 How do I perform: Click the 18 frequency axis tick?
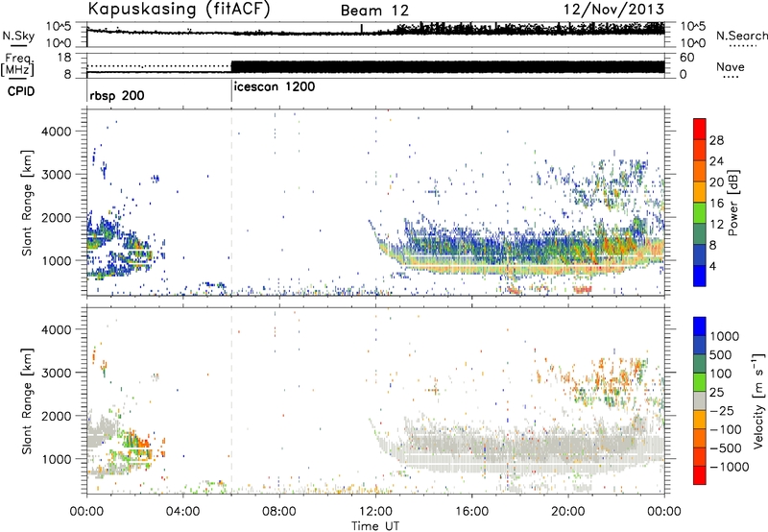(x=63, y=57)
